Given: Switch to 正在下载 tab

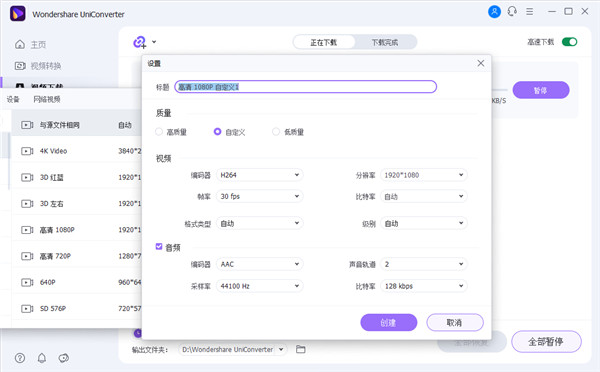Looking at the screenshot, I should pyautogui.click(x=324, y=42).
